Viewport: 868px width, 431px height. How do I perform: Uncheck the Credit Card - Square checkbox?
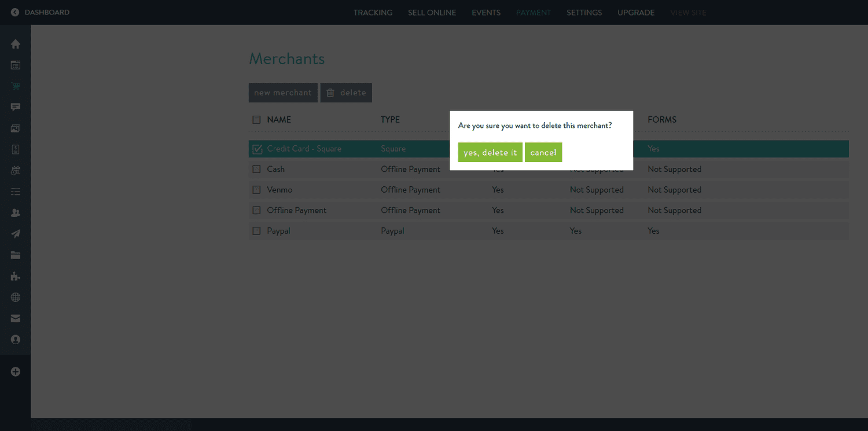pos(256,149)
